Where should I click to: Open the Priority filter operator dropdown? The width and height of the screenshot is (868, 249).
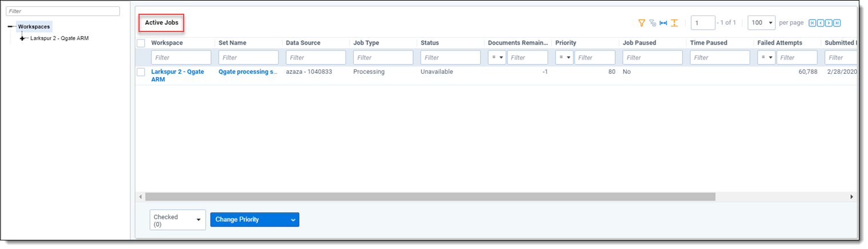point(564,58)
